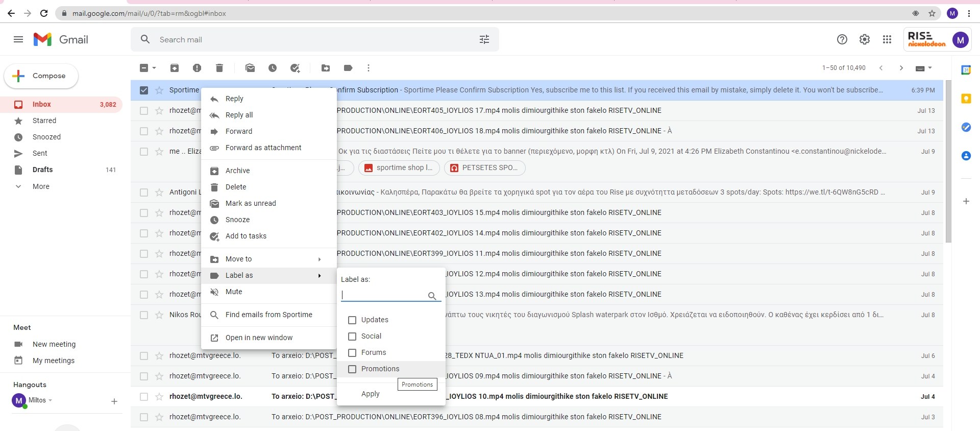This screenshot has width=980, height=431.
Task: Check the Promotions label checkbox
Action: [352, 369]
